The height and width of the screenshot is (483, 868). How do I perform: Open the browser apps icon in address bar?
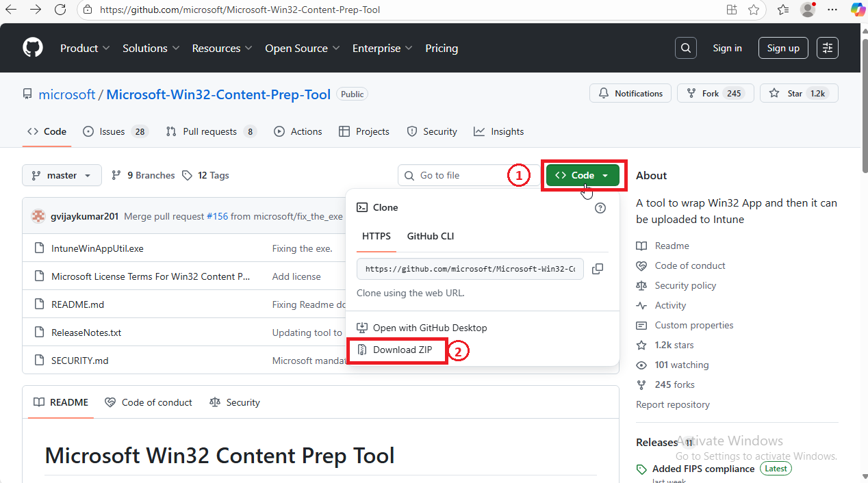coord(732,10)
